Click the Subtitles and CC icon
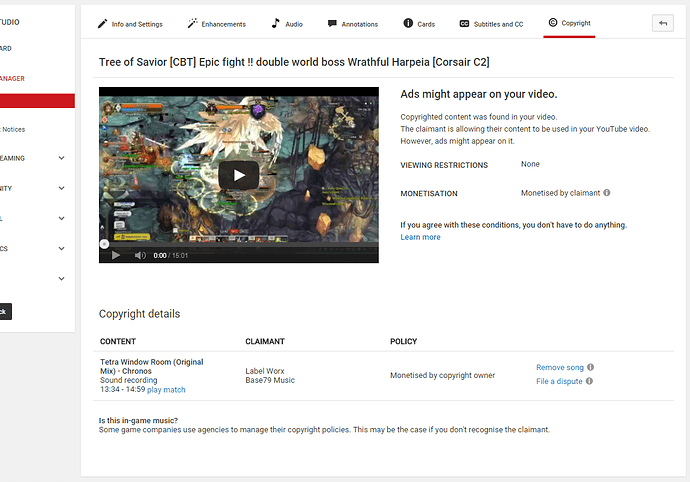Screen dimensions: 690x482 point(464,23)
